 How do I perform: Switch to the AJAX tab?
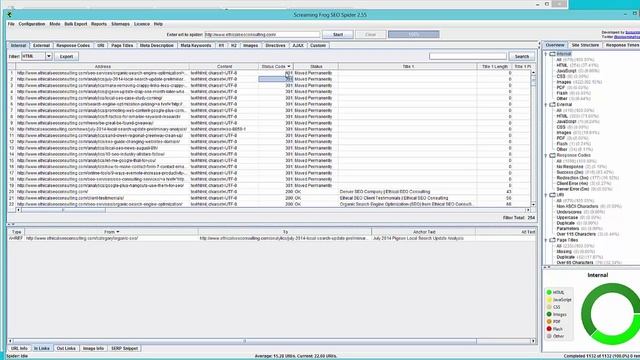298,45
